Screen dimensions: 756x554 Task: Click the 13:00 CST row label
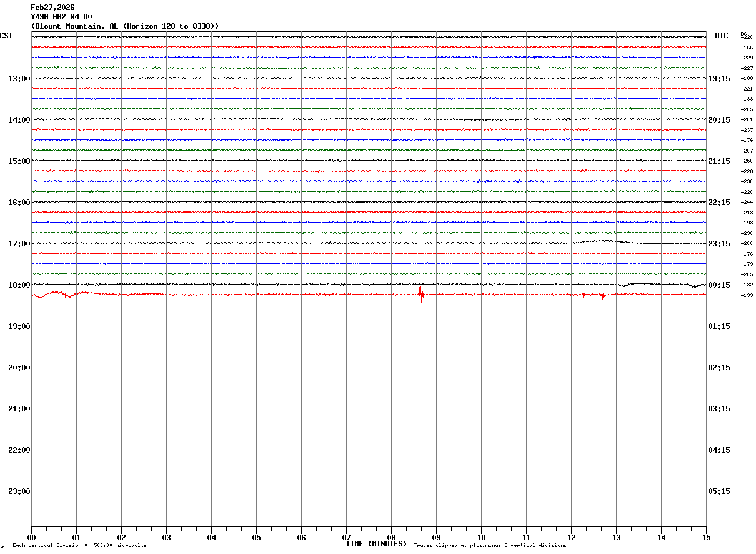pyautogui.click(x=19, y=78)
